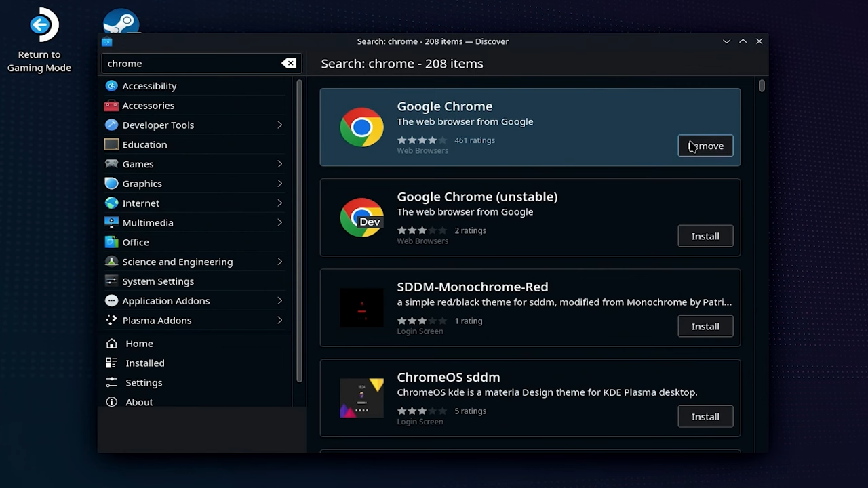Viewport: 868px width, 488px height.
Task: Click the Developer Tools category icon
Action: coord(112,125)
